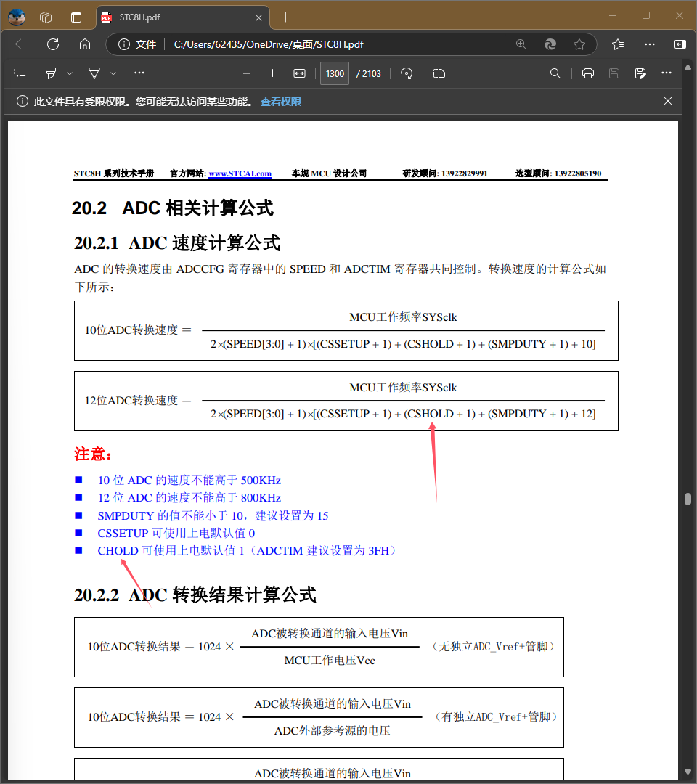Add this page to favorites

click(579, 44)
